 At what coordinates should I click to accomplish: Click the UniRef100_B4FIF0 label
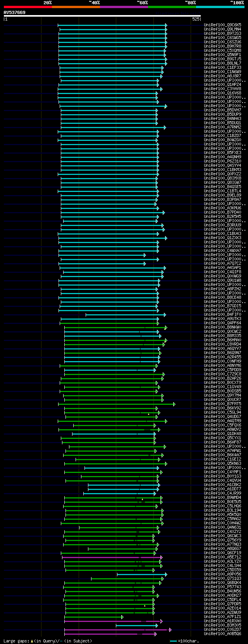point(222,315)
